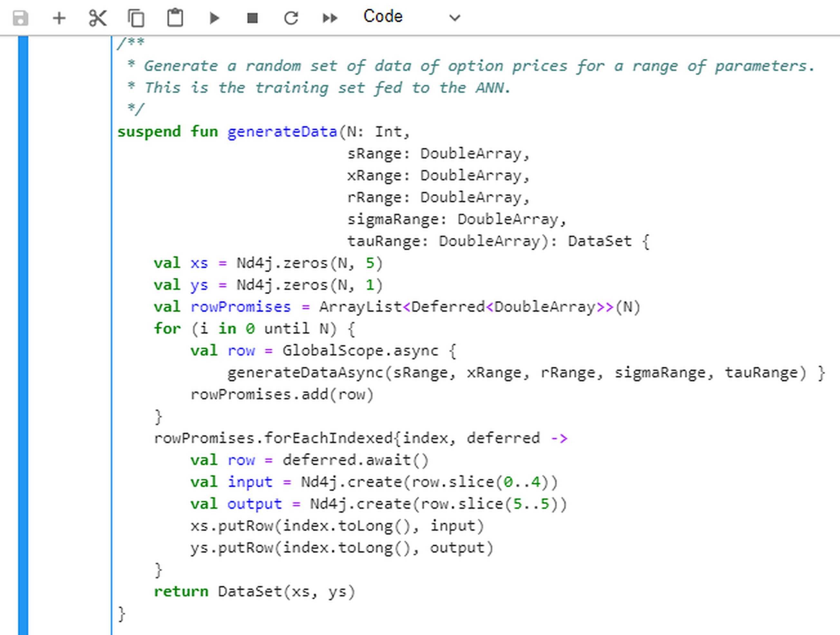Click the 'suspend' keyword
This screenshot has width=840, height=635.
click(149, 132)
